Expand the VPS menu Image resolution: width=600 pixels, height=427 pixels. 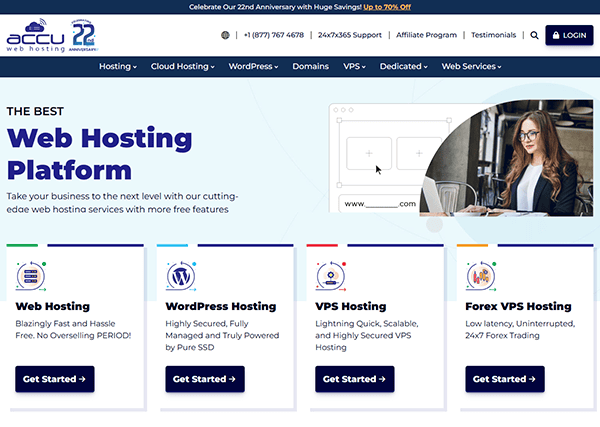click(354, 67)
